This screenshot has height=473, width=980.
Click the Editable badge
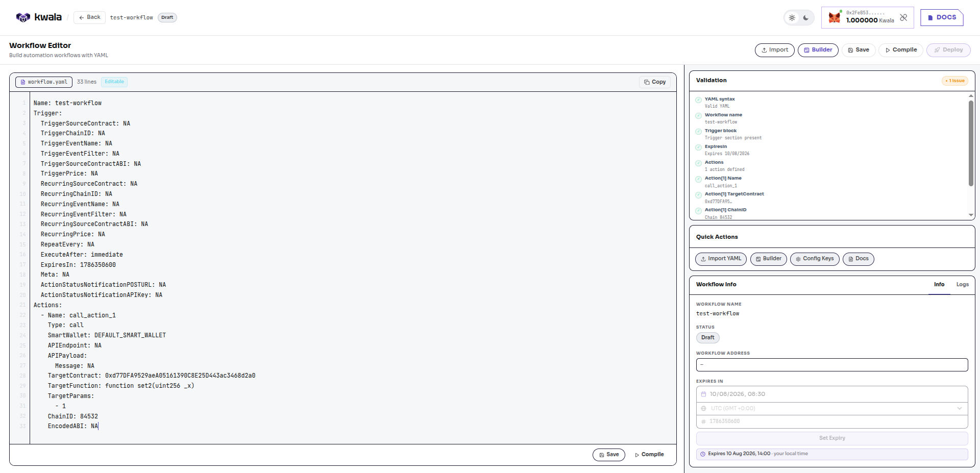114,82
